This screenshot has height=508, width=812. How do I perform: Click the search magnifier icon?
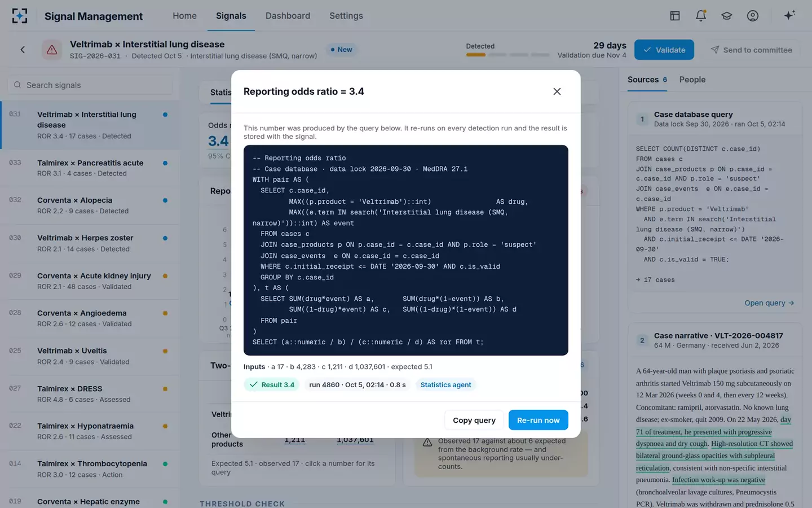click(17, 85)
